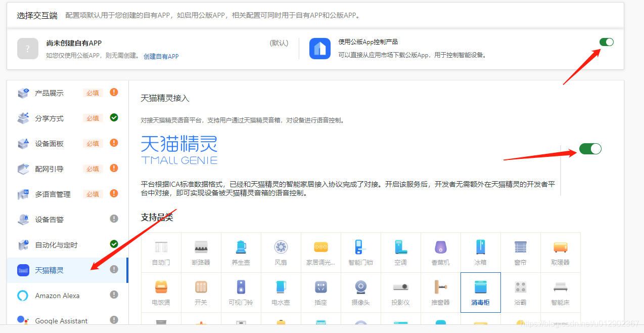Click the 自动化与定时 green check icon
644x333 pixels.
(114, 244)
